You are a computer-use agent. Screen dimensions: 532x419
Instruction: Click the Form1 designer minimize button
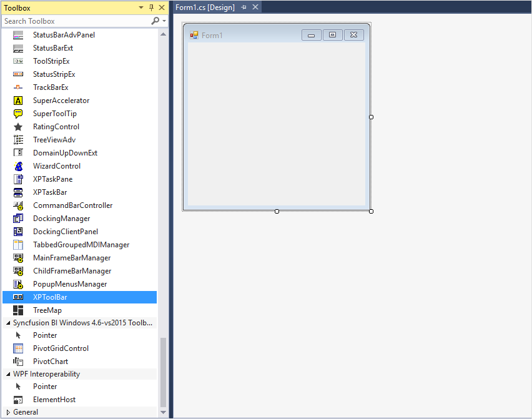point(312,35)
